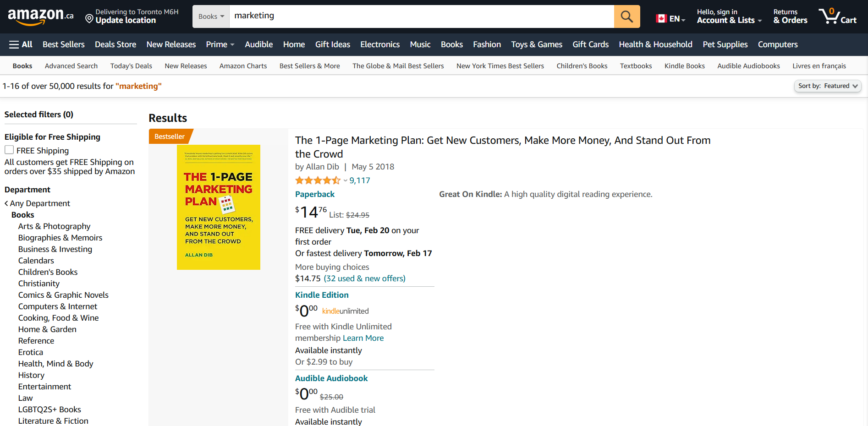Viewport: 868px width, 426px height.
Task: Open Best Sellers & More in subnav
Action: 310,66
